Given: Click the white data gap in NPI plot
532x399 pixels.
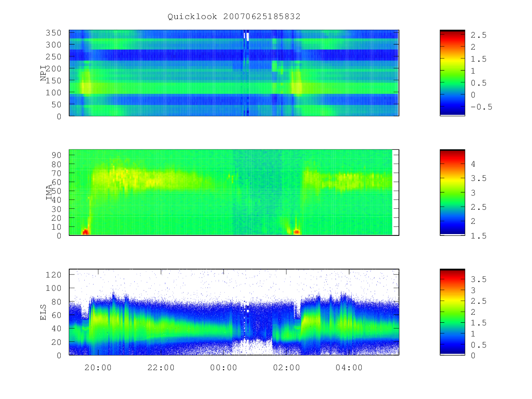Looking at the screenshot, I should tap(247, 36).
